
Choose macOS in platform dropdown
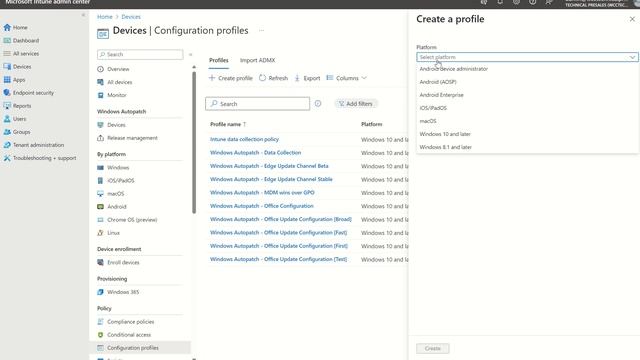pyautogui.click(x=428, y=121)
